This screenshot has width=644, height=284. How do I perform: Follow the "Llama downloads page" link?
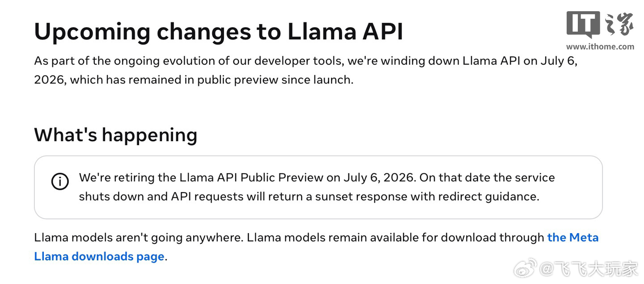[x=99, y=257]
